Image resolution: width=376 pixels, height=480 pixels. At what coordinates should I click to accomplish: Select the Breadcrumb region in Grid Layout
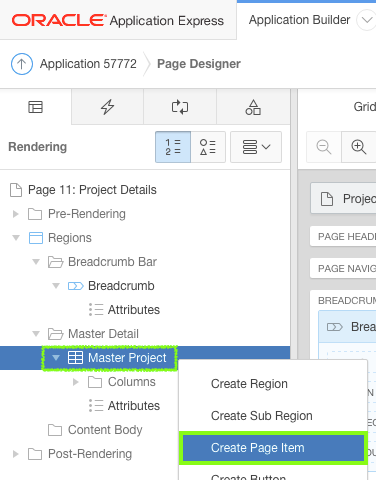tap(348, 327)
